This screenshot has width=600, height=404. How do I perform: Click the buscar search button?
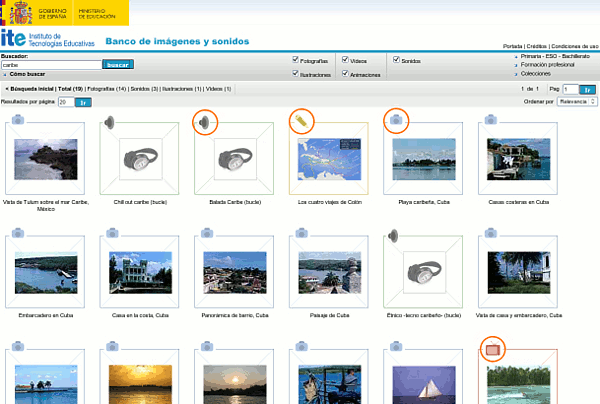point(118,65)
